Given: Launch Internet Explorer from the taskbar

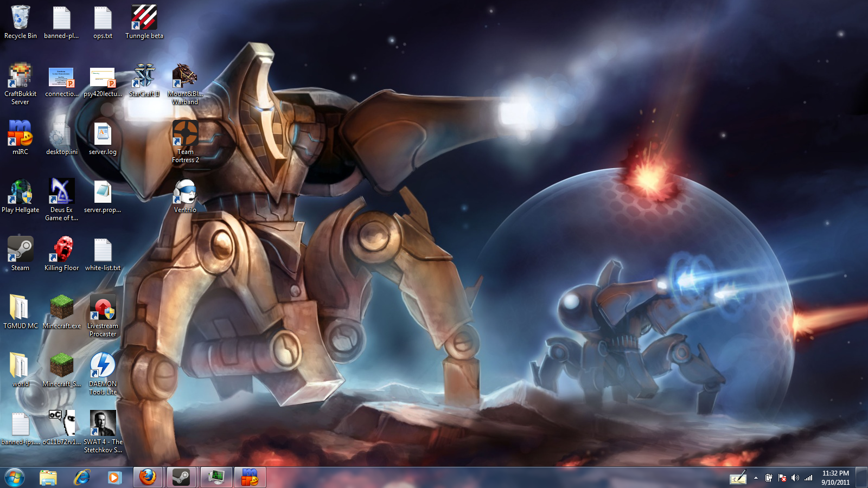Looking at the screenshot, I should [x=82, y=478].
